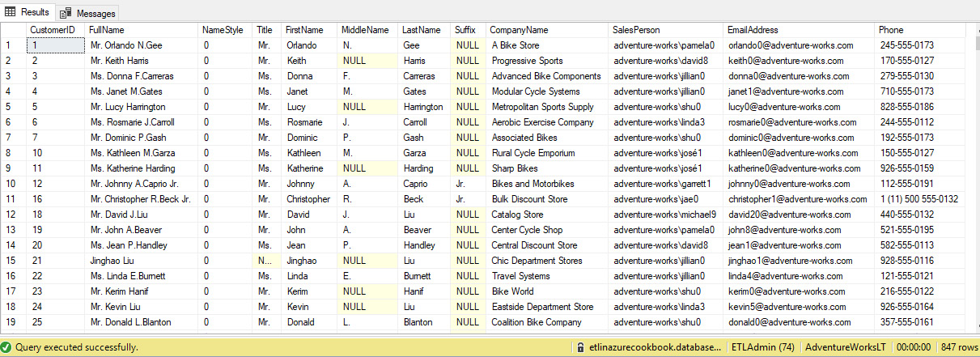Screen dimensions: 980x357
Task: Select the LastName column header
Action: (x=424, y=30)
